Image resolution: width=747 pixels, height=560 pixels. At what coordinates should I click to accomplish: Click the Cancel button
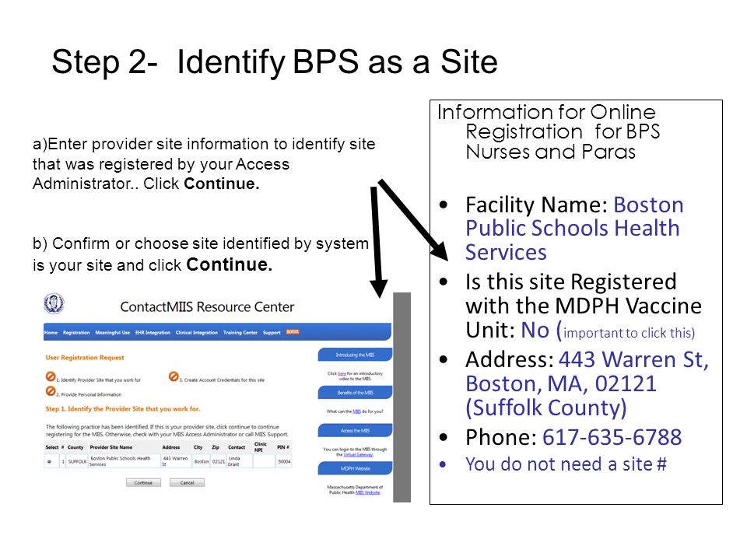[x=188, y=482]
